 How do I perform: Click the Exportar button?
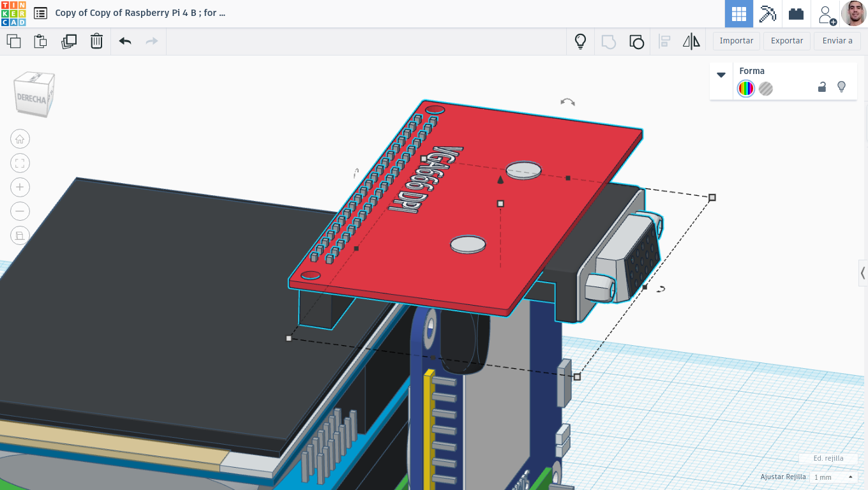click(x=787, y=41)
